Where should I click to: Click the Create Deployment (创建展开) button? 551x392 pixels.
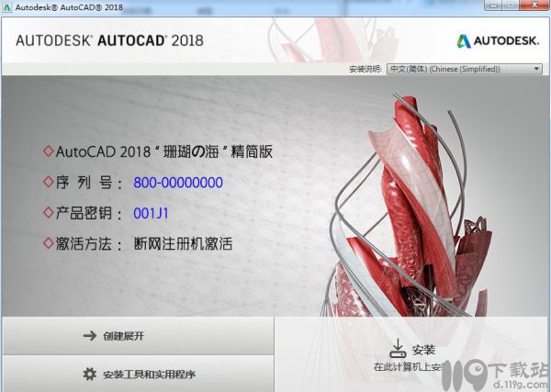[138, 336]
